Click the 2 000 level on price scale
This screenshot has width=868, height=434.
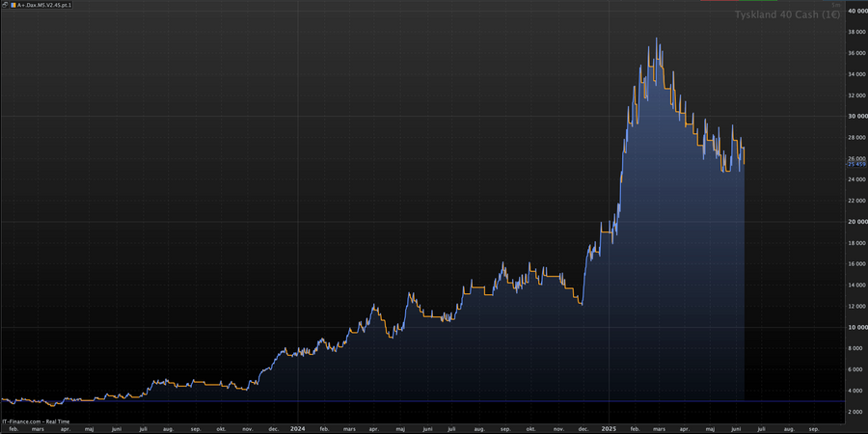tap(858, 413)
